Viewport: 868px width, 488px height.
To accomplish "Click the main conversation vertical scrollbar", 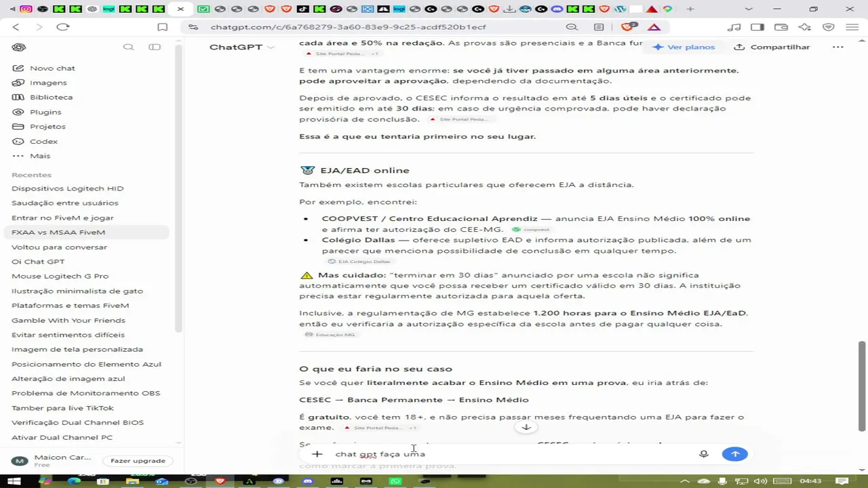I will point(862,385).
